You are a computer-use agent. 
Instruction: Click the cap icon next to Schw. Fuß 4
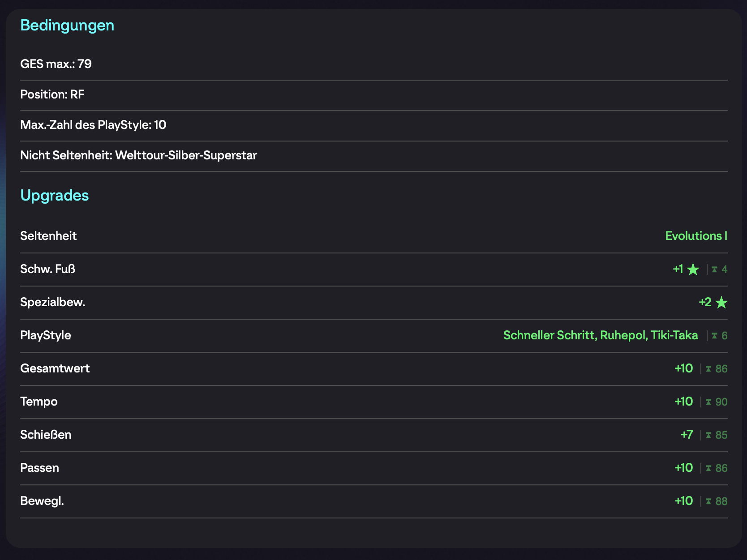714,269
